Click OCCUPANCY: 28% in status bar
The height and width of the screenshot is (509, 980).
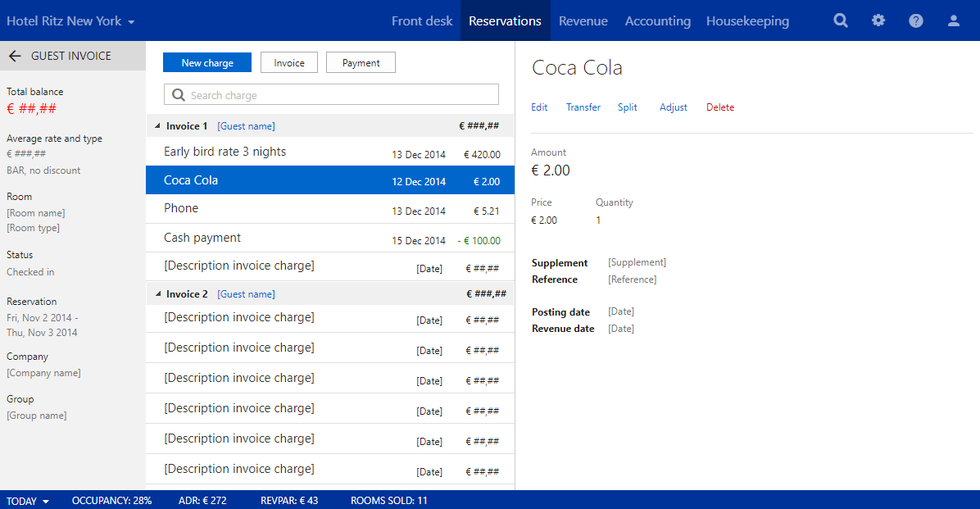tap(112, 501)
